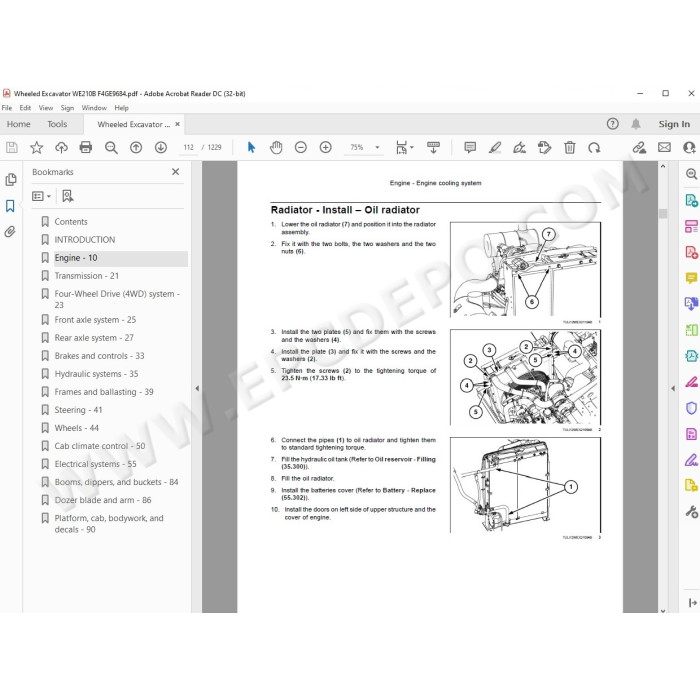Switch to the Home tab
This screenshot has width=700, height=700.
(18, 124)
